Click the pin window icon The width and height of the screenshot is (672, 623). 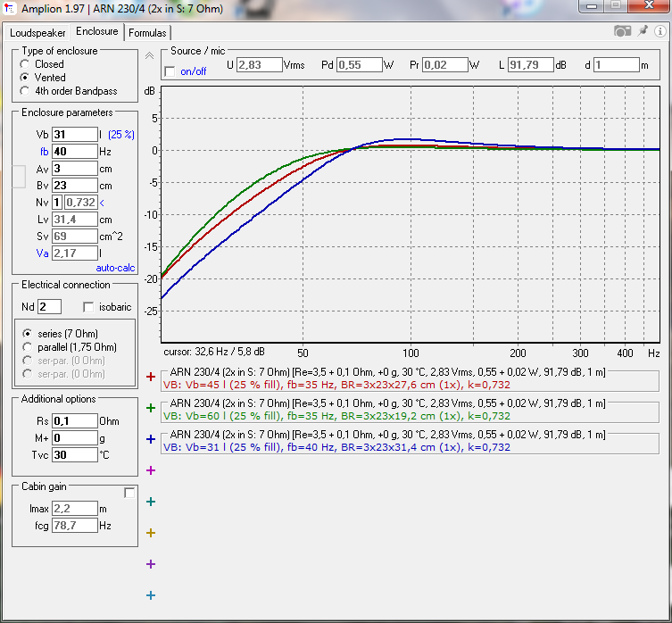coord(642,31)
